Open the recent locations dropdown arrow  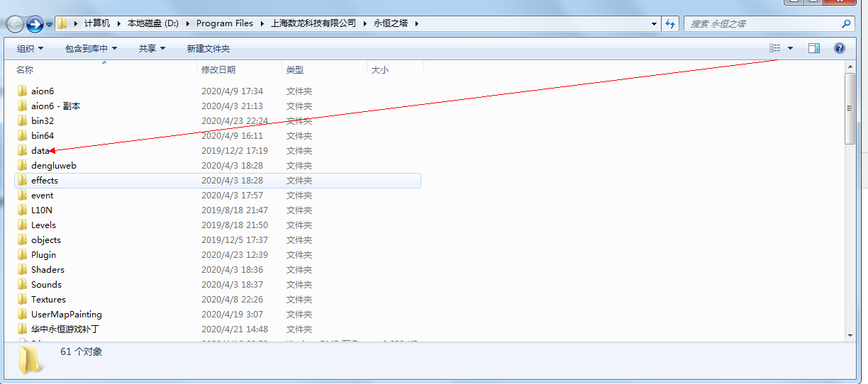click(50, 24)
